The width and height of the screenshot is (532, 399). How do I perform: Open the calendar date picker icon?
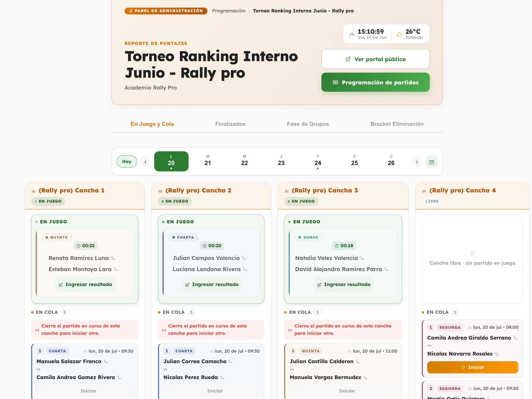pyautogui.click(x=431, y=162)
